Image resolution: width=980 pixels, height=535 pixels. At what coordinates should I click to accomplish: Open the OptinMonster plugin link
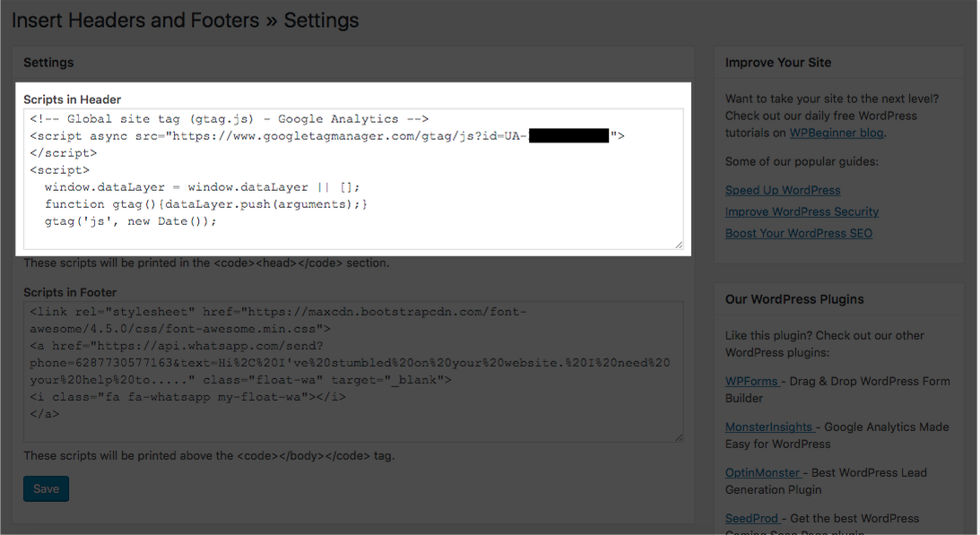click(x=763, y=472)
